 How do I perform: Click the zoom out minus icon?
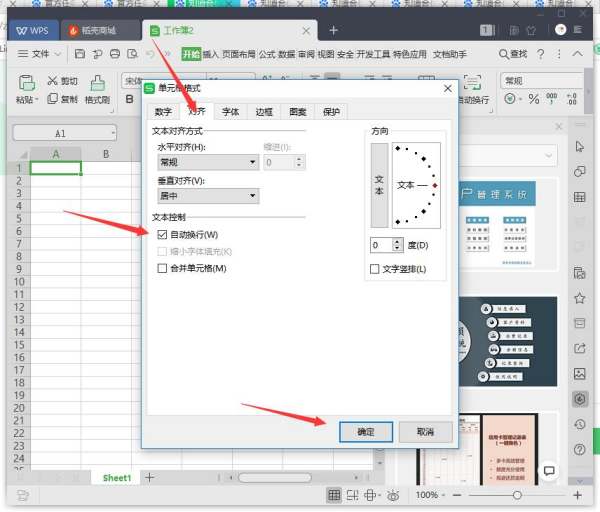pos(457,495)
